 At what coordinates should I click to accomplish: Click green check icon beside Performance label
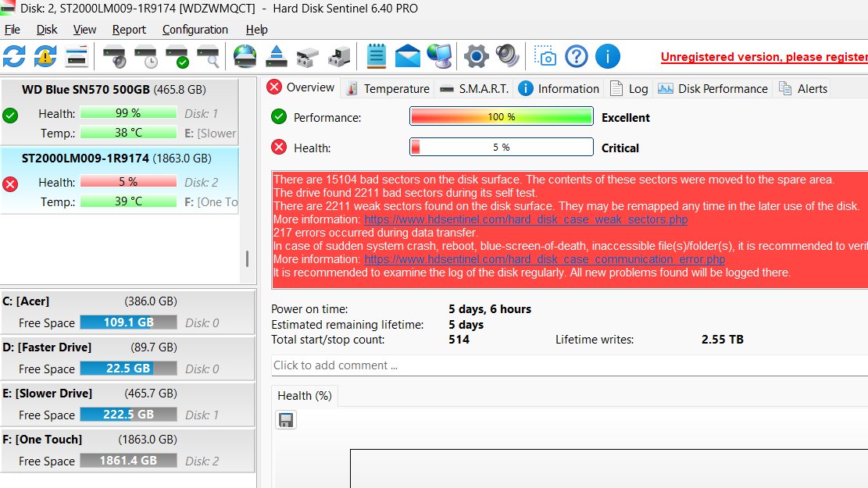tap(279, 117)
